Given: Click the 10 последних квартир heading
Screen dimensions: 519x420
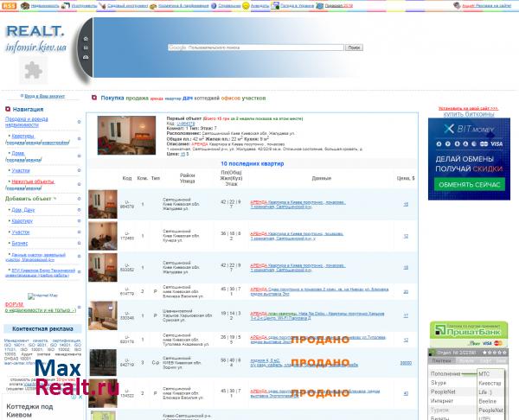Looking at the screenshot, I should pyautogui.click(x=253, y=163).
